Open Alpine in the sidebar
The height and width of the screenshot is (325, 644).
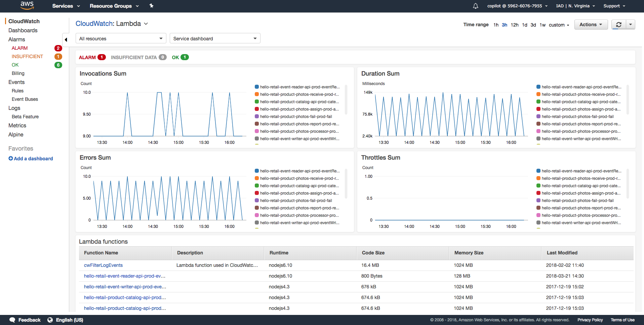[16, 134]
